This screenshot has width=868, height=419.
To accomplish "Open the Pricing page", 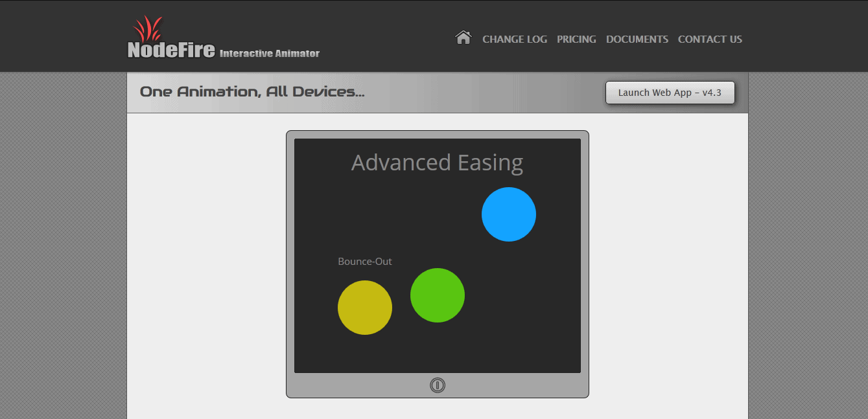I will click(576, 40).
